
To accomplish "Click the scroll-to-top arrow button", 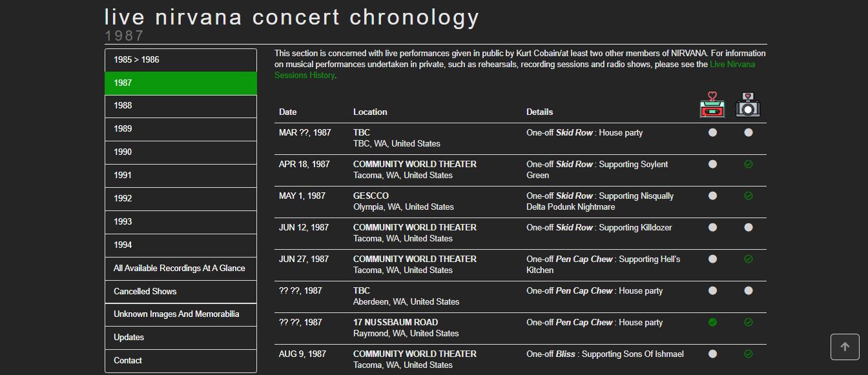I will pyautogui.click(x=845, y=347).
